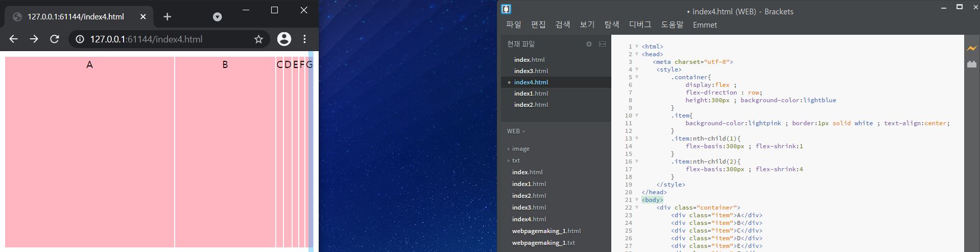The image size is (980, 252).
Task: View site information icon in address bar
Action: click(80, 39)
